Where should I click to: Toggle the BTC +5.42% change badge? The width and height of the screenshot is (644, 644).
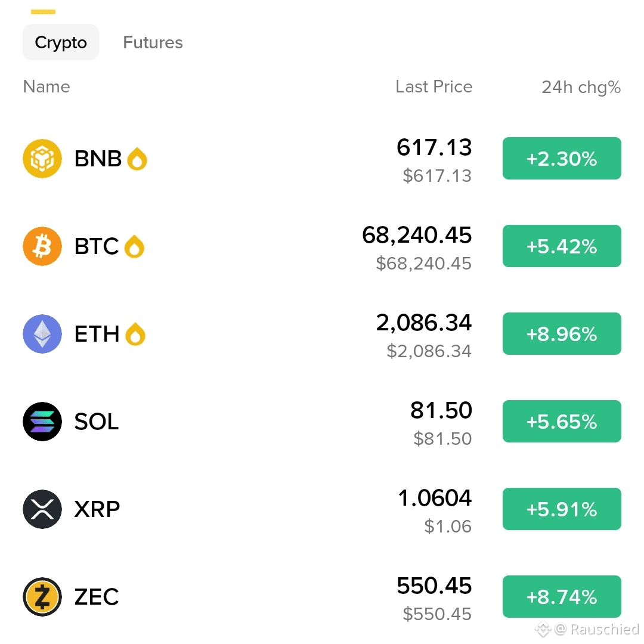562,246
